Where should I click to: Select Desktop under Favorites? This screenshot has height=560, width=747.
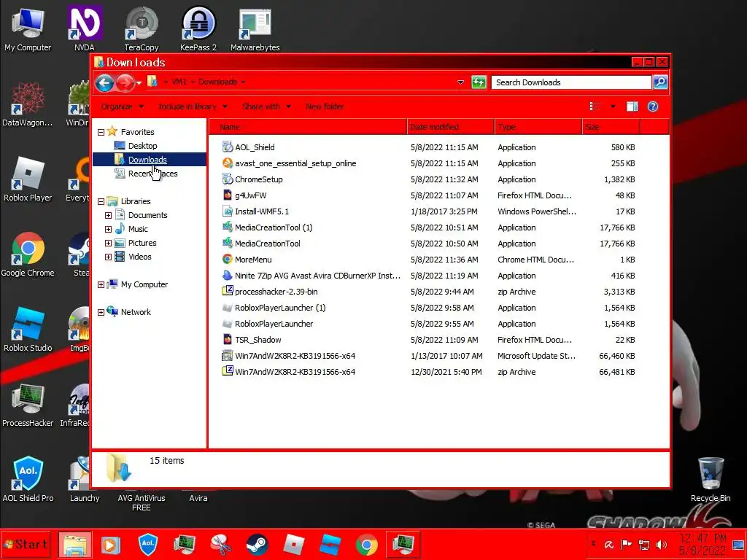(x=142, y=146)
